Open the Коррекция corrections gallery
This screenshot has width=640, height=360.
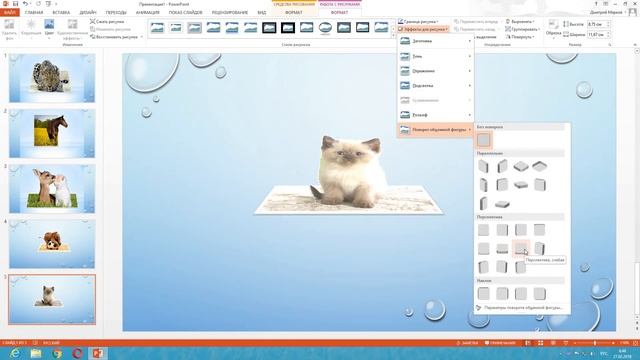pos(31,29)
